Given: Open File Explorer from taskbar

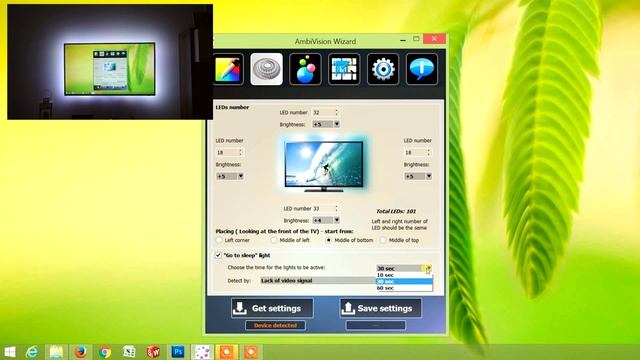Looking at the screenshot, I should pyautogui.click(x=56, y=352).
